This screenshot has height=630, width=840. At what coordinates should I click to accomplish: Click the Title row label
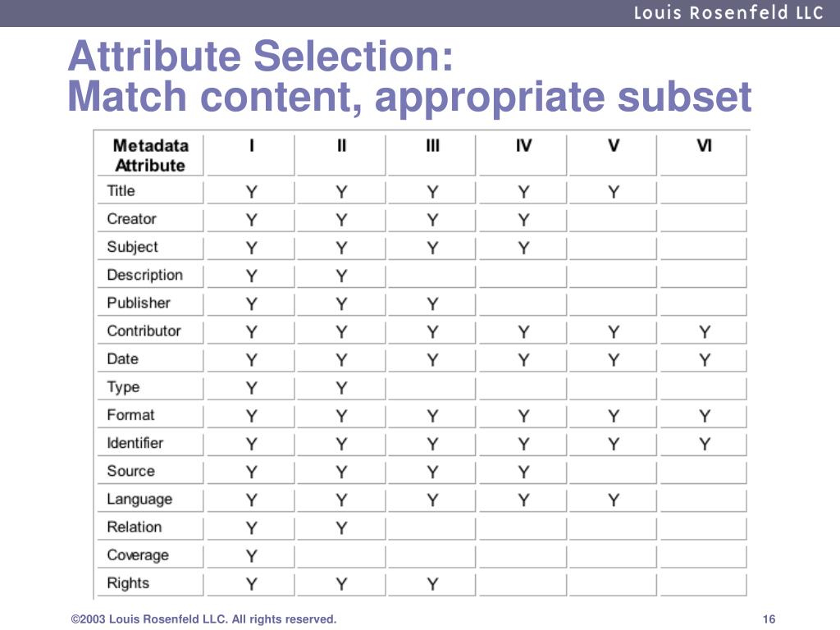click(x=121, y=191)
